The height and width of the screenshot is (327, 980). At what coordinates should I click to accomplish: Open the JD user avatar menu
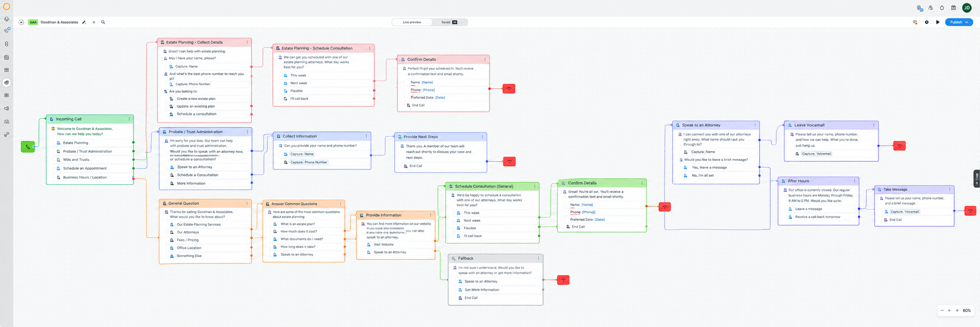pos(966,8)
